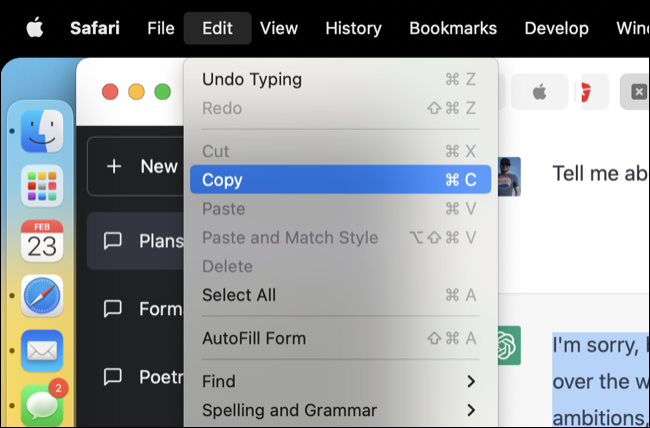The width and height of the screenshot is (650, 428).
Task: Open the History menu
Action: pos(353,28)
